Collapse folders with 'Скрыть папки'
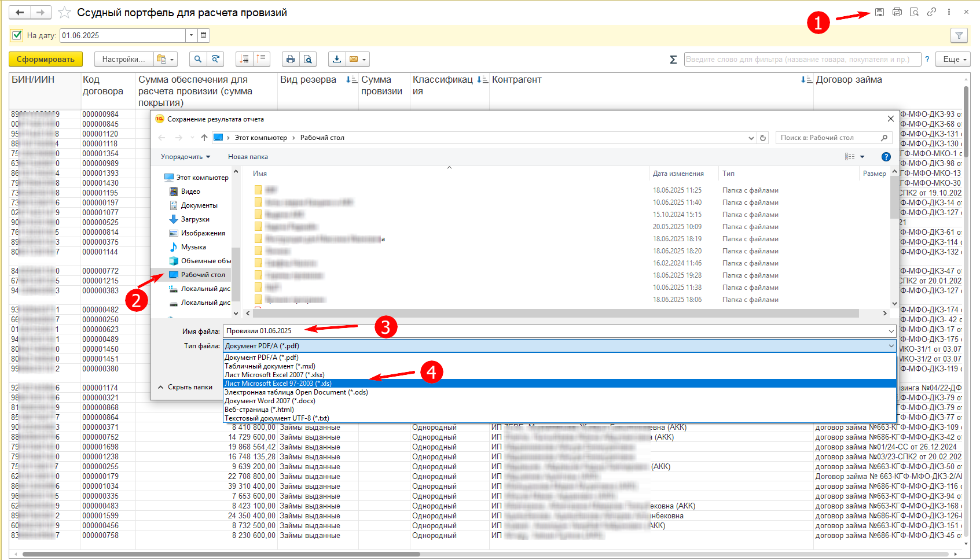The height and width of the screenshot is (560, 980). (185, 387)
